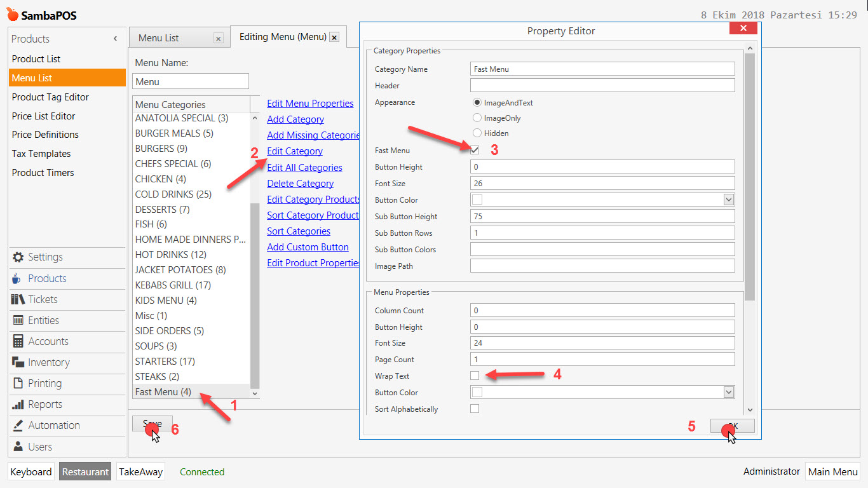This screenshot has height=488, width=868.
Task: Click the Users person icon
Action: pos(18,447)
